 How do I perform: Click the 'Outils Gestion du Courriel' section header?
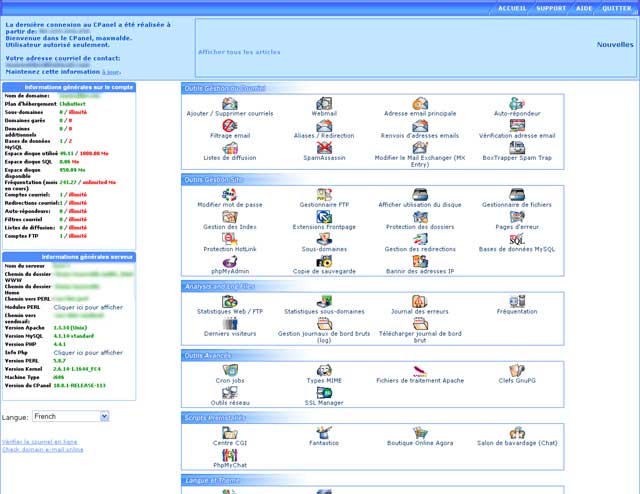(x=225, y=88)
